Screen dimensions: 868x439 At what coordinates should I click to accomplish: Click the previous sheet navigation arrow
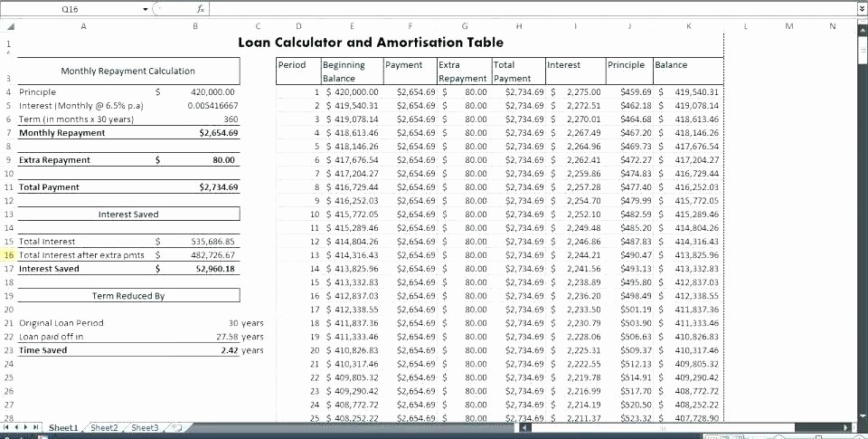(x=15, y=427)
